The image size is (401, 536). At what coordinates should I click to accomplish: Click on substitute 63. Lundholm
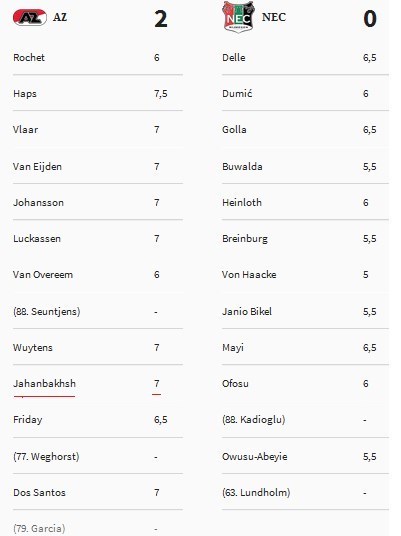click(256, 493)
